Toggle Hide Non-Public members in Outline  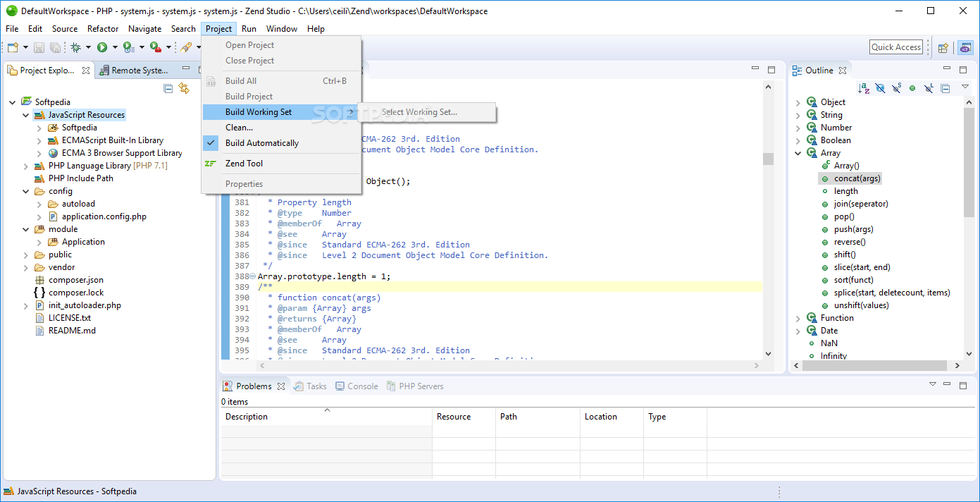click(x=912, y=88)
